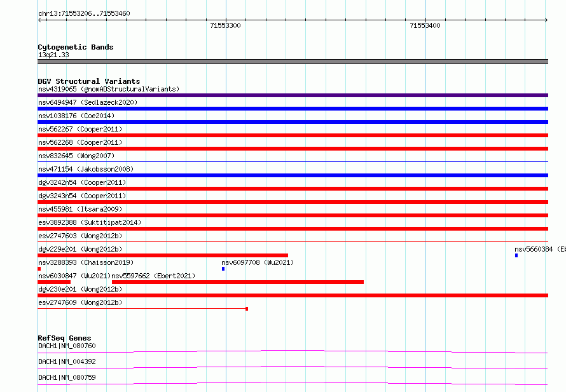Open variant nsv455981 (Itsara2009)
Screen dimensions: 566x392
pyautogui.click(x=80, y=209)
